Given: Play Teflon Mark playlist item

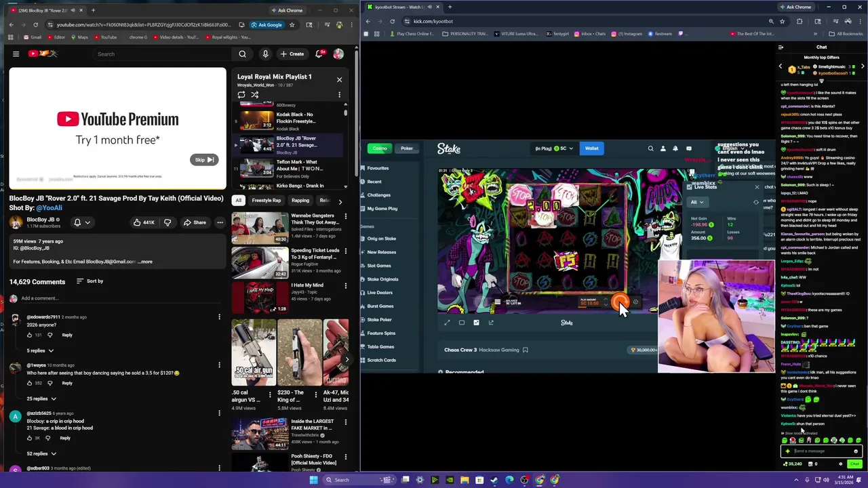Looking at the screenshot, I should pos(288,167).
